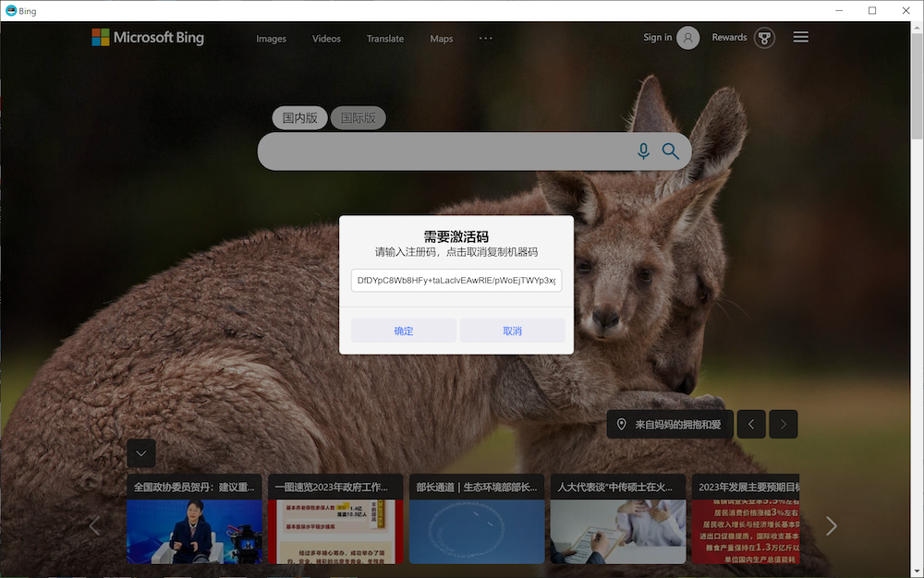Switch to the 国际版 tab

(x=359, y=117)
